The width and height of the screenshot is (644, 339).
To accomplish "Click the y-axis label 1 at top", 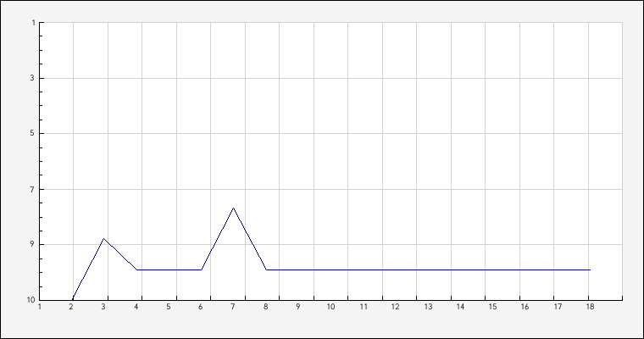I will tap(34, 23).
